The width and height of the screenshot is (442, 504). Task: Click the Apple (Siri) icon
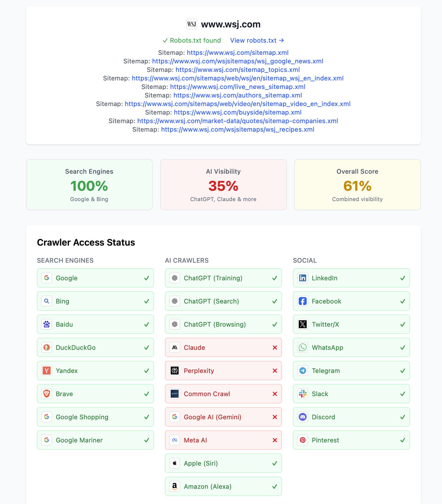tap(175, 463)
